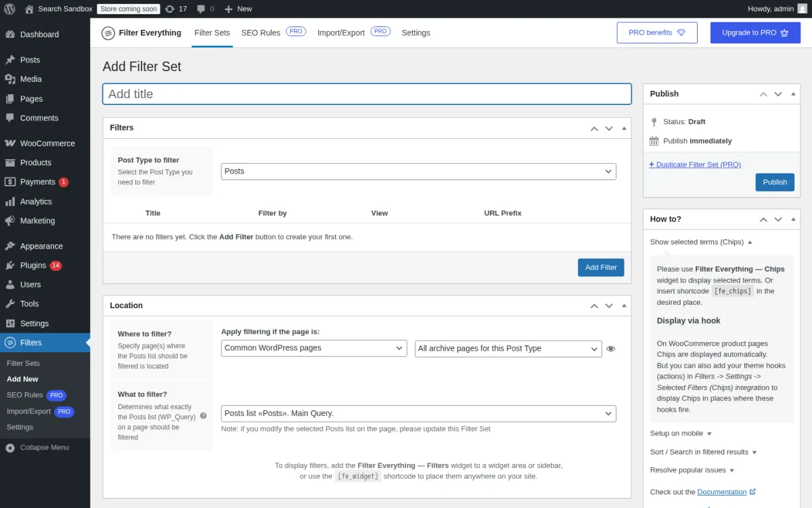The width and height of the screenshot is (812, 508).
Task: Click the PRO benefits button
Action: [657, 33]
